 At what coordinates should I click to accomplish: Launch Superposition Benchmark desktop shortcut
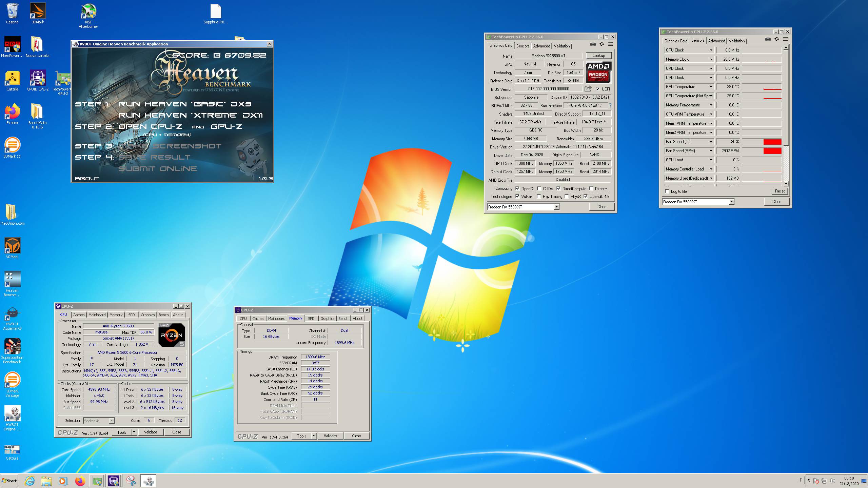12,351
